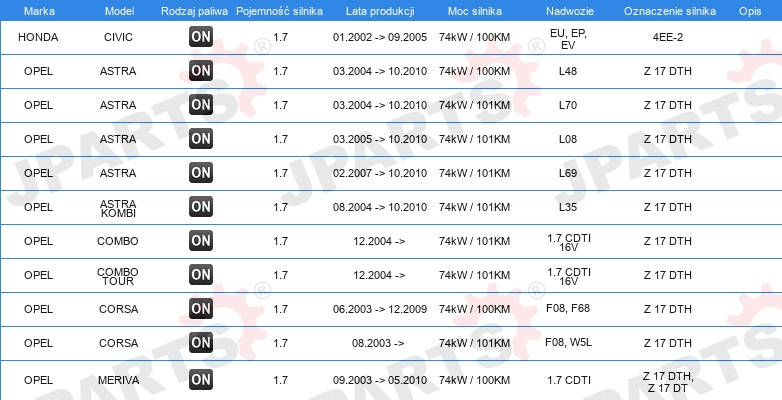Select the production dates 09.2003 -> 05.2010
This screenshot has width=782, height=400.
pyautogui.click(x=380, y=381)
